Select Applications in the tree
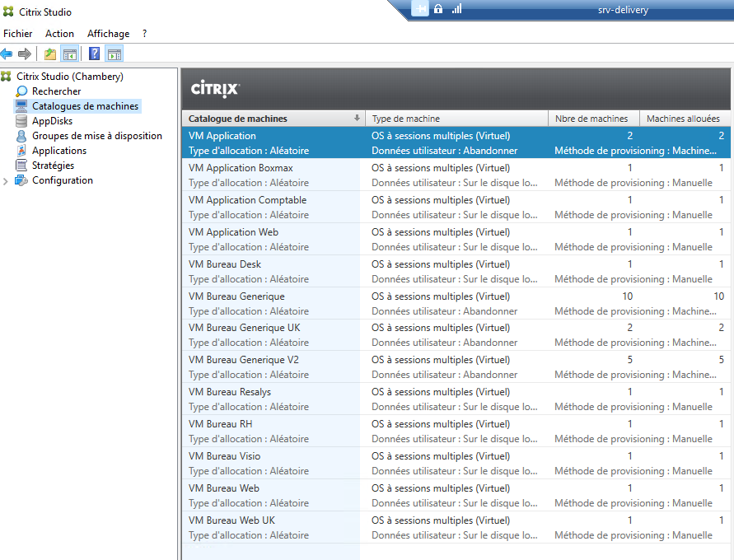 [59, 151]
